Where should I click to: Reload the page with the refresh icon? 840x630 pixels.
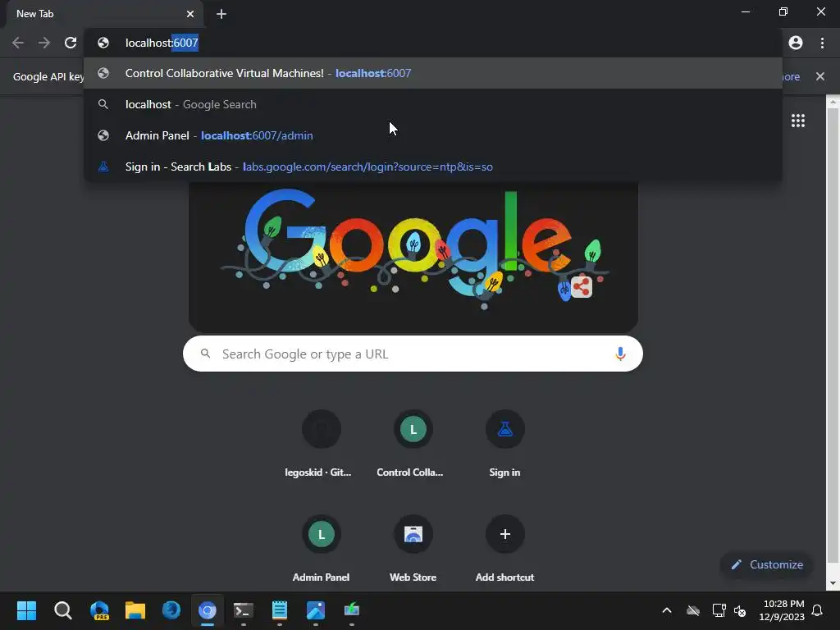point(71,43)
